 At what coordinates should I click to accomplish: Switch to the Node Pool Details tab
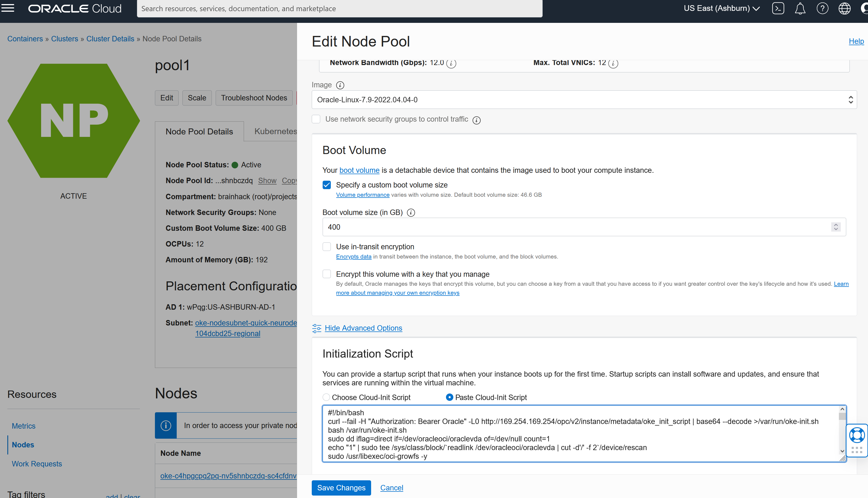pyautogui.click(x=199, y=131)
